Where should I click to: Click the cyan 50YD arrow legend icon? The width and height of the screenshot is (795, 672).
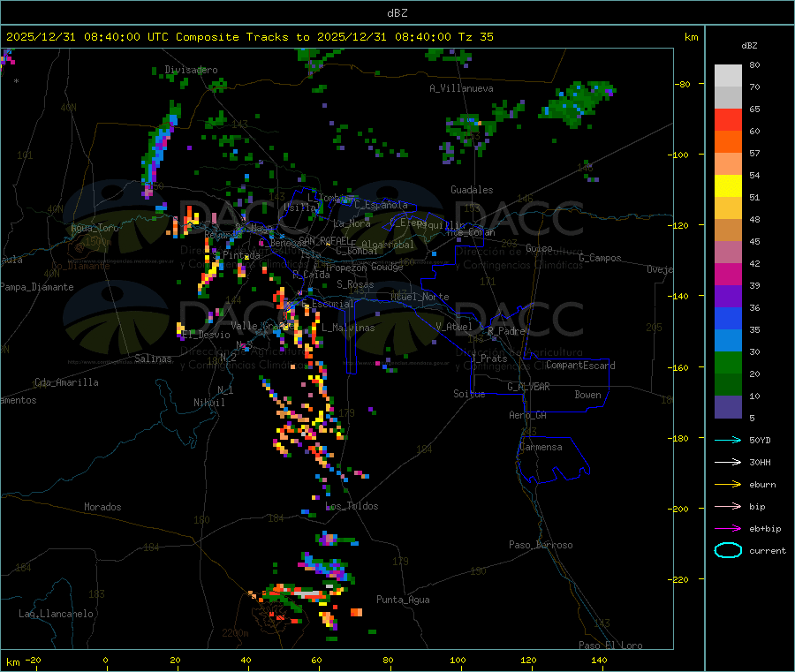[728, 440]
